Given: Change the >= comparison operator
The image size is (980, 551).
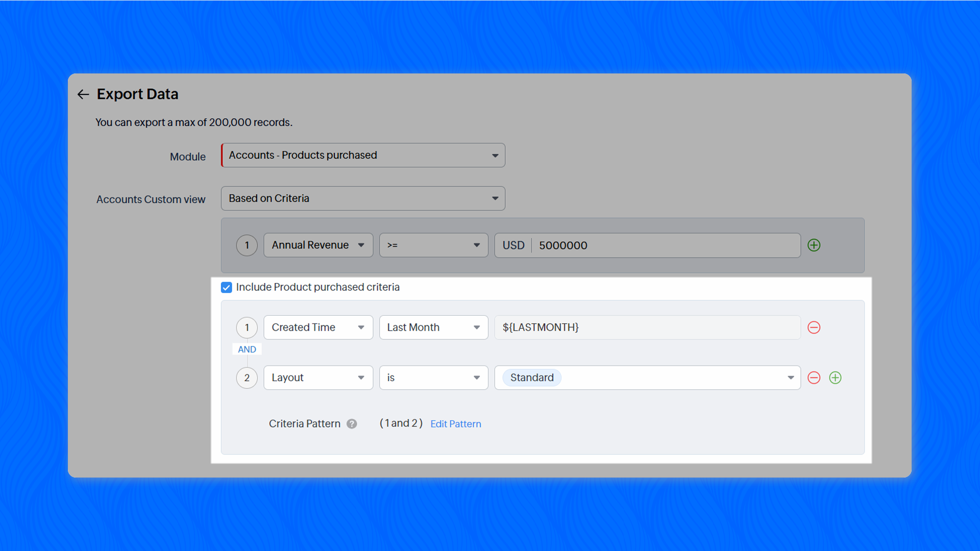Looking at the screenshot, I should coord(433,245).
